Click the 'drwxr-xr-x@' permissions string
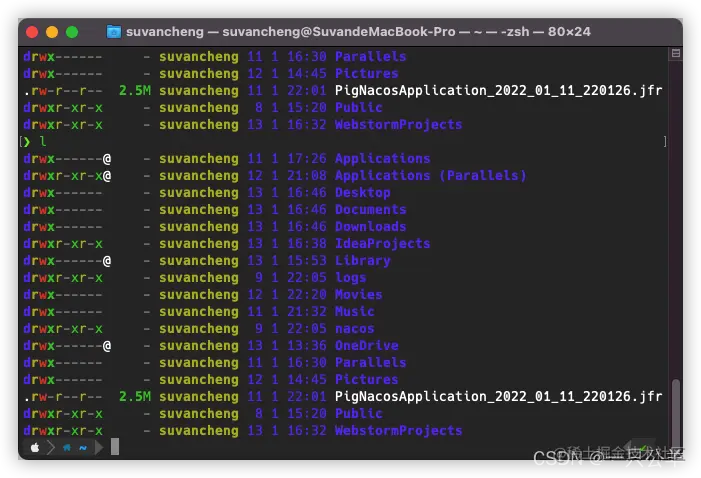This screenshot has height=478, width=701. coord(67,176)
